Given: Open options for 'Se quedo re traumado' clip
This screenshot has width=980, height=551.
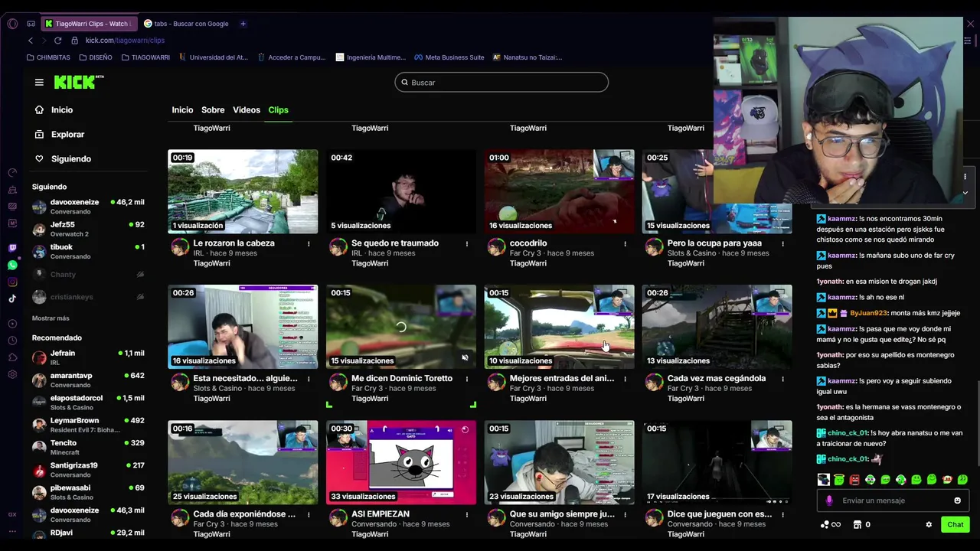Looking at the screenshot, I should [467, 243].
